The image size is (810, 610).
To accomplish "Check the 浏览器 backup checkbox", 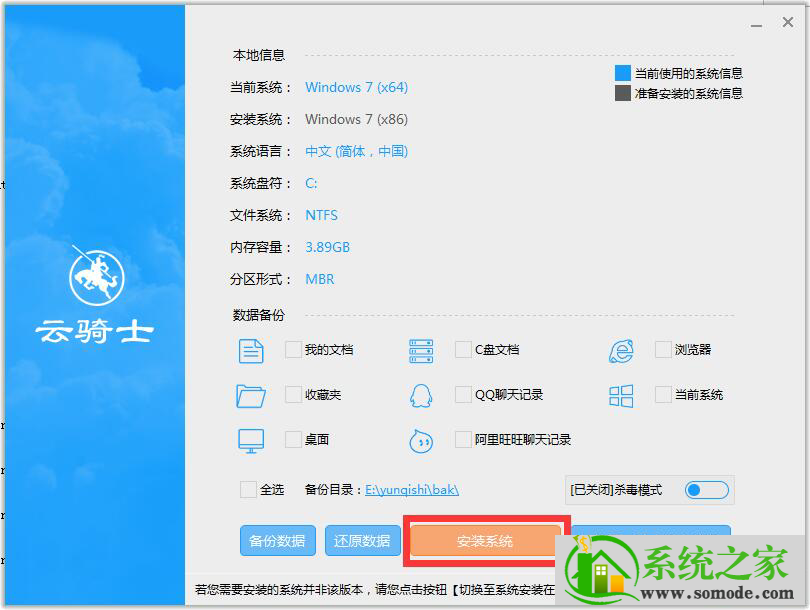I will pos(663,350).
